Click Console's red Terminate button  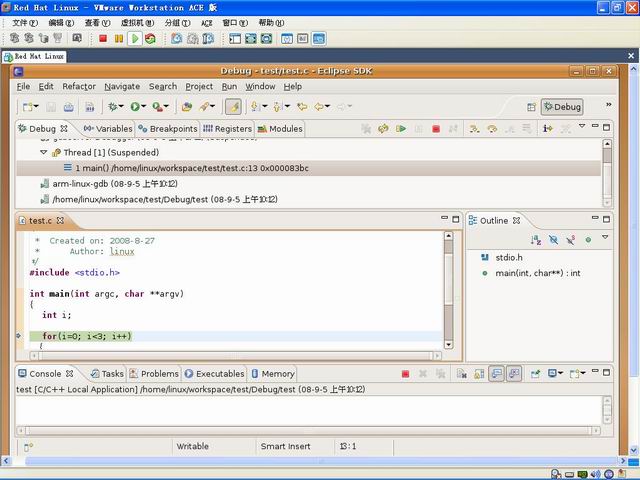pyautogui.click(x=405, y=374)
